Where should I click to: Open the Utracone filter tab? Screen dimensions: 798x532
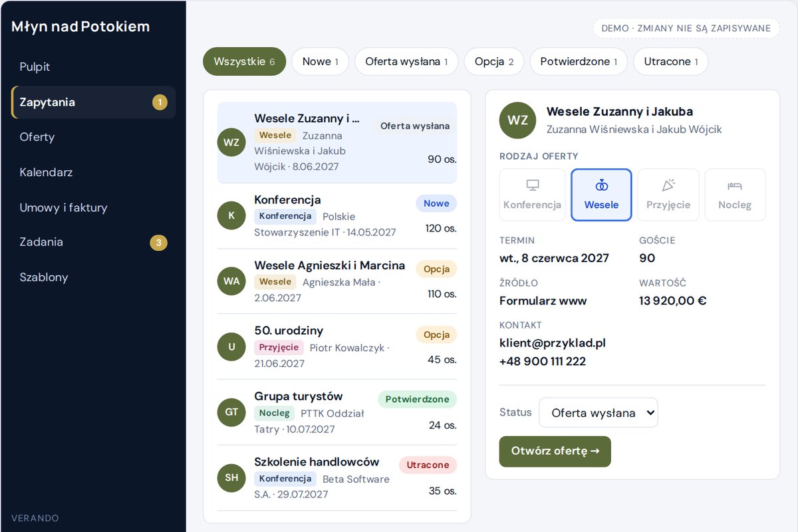pos(671,62)
